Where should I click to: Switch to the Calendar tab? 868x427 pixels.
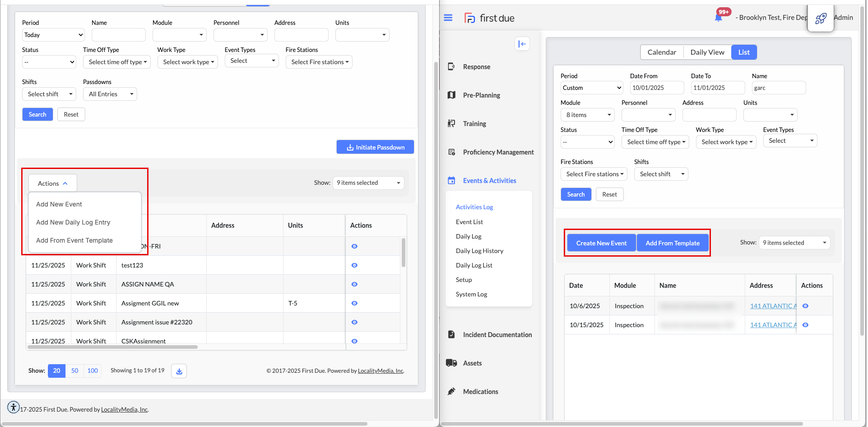pyautogui.click(x=662, y=52)
